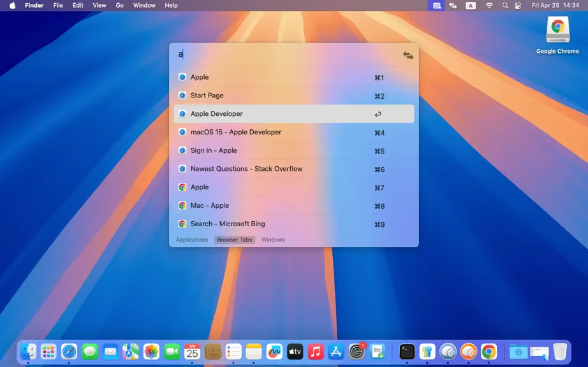
Task: Select the Safari 'Apple' tab result ⌘1
Action: click(294, 77)
